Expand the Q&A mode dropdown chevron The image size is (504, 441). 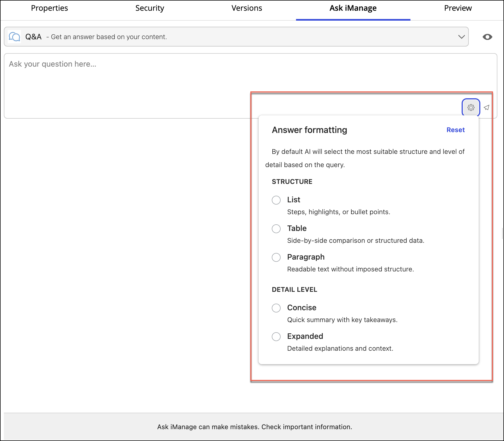(461, 37)
